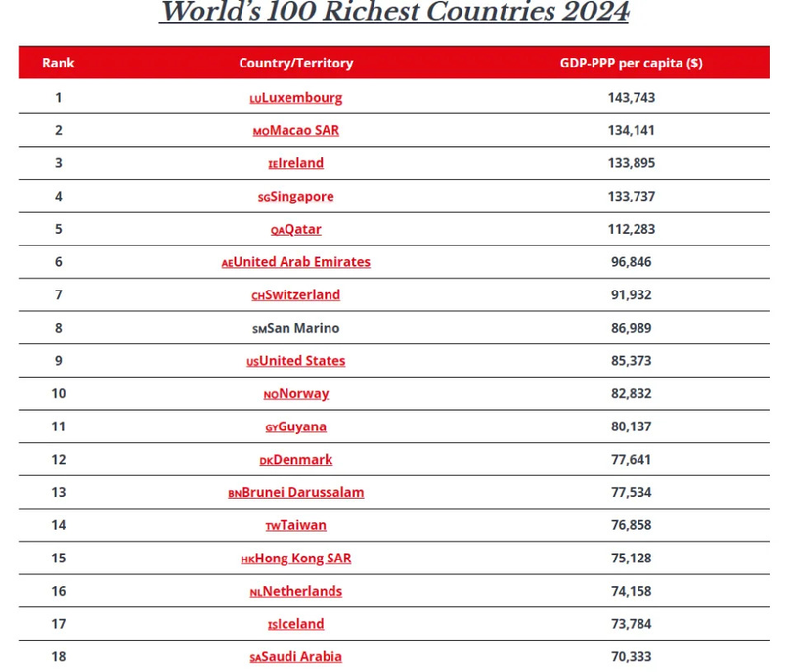
Task: Click the Country/Territory column header
Action: coord(296,63)
